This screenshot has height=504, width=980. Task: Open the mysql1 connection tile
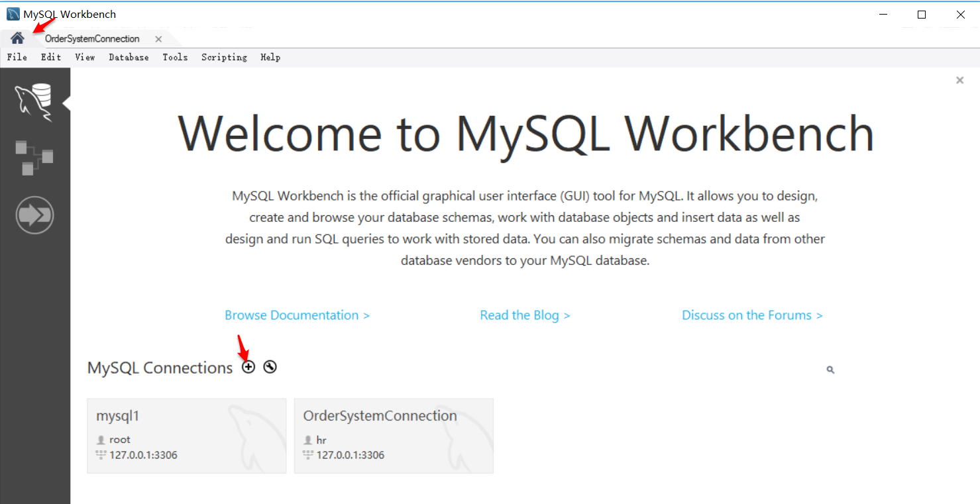pyautogui.click(x=187, y=436)
